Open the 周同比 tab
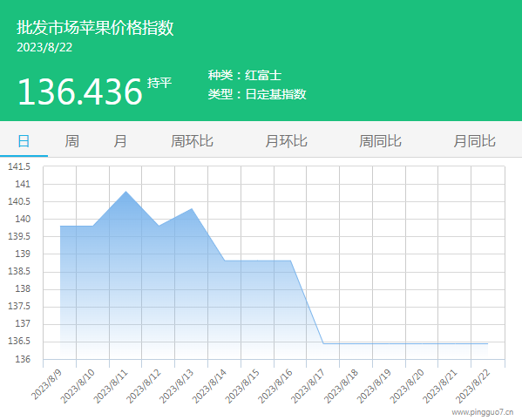Image resolution: width=522 pixels, height=420 pixels. coord(380,141)
